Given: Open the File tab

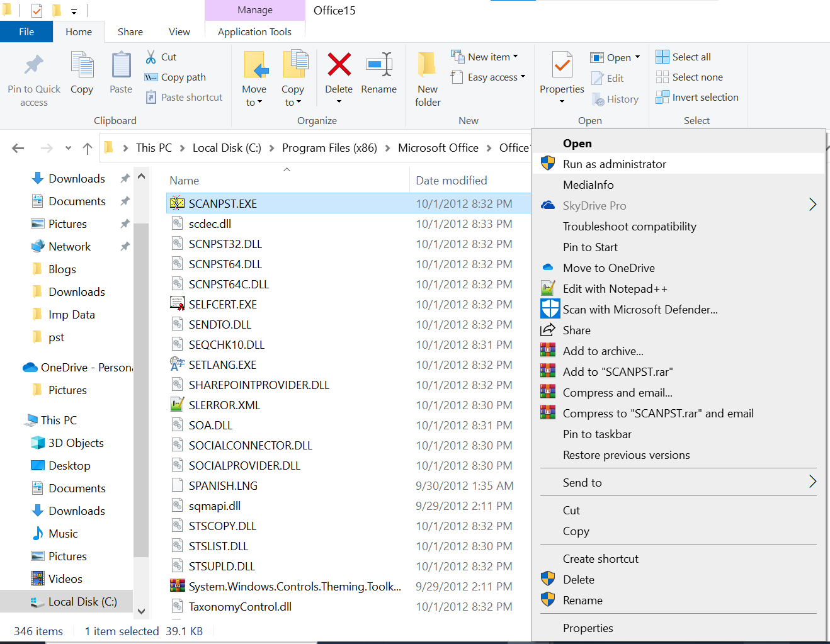Looking at the screenshot, I should point(26,31).
